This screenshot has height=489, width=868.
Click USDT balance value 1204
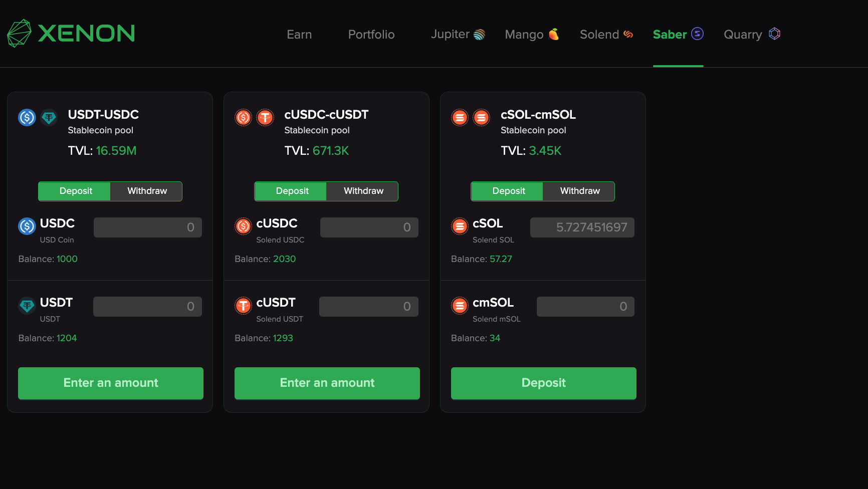(x=67, y=338)
